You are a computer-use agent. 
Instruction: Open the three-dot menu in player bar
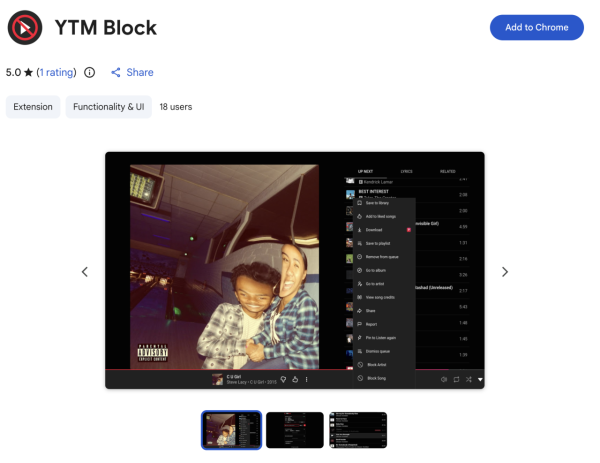pyautogui.click(x=307, y=379)
